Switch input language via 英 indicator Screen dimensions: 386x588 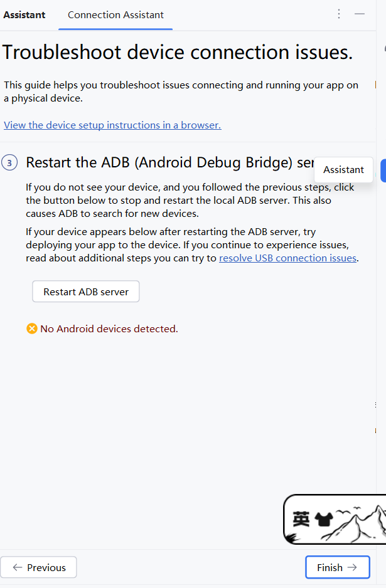[301, 520]
